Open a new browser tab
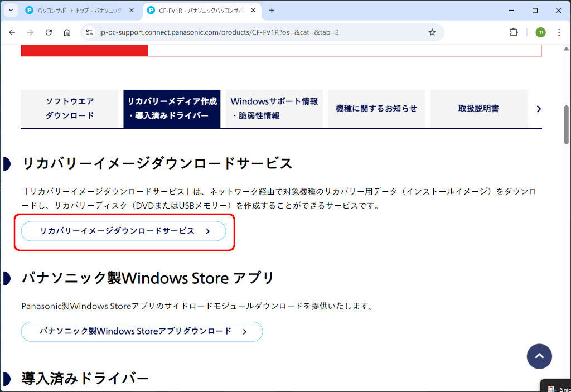The height and width of the screenshot is (392, 571). [x=272, y=11]
